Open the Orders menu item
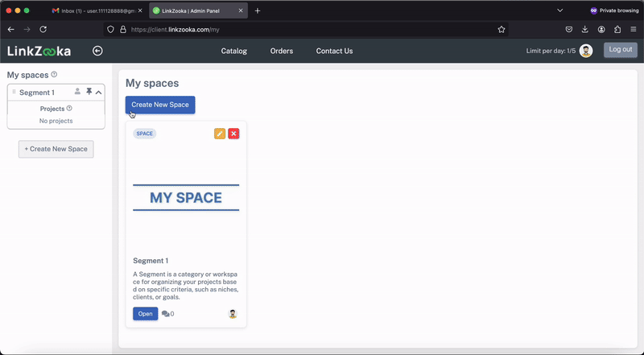This screenshot has height=355, width=644. point(282,51)
